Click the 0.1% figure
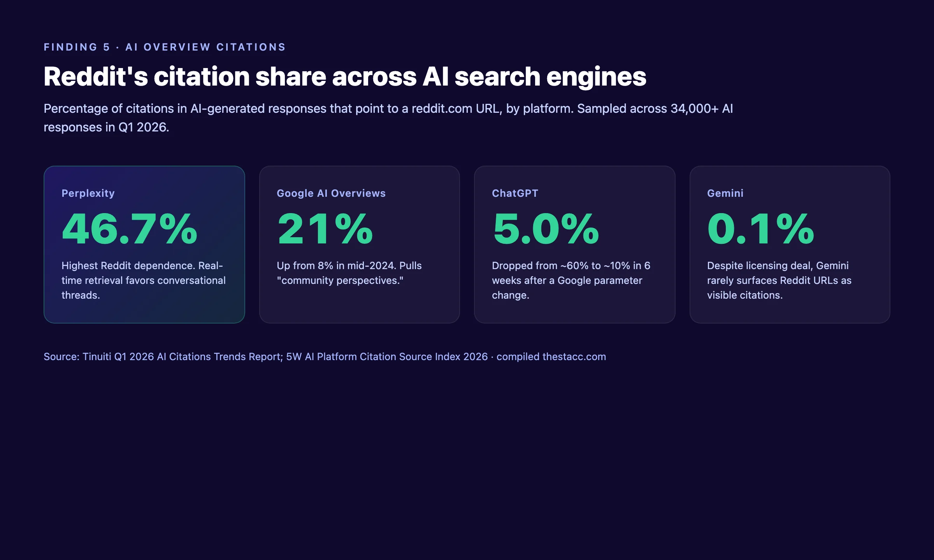 [761, 229]
